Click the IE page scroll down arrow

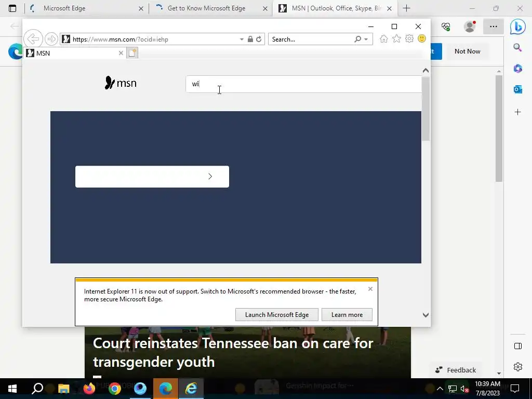[x=425, y=315]
